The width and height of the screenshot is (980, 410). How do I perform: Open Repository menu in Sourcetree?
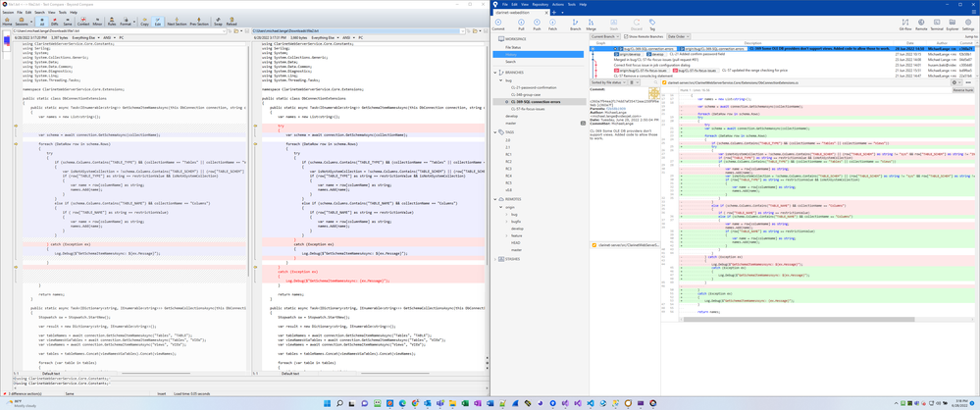(540, 4)
